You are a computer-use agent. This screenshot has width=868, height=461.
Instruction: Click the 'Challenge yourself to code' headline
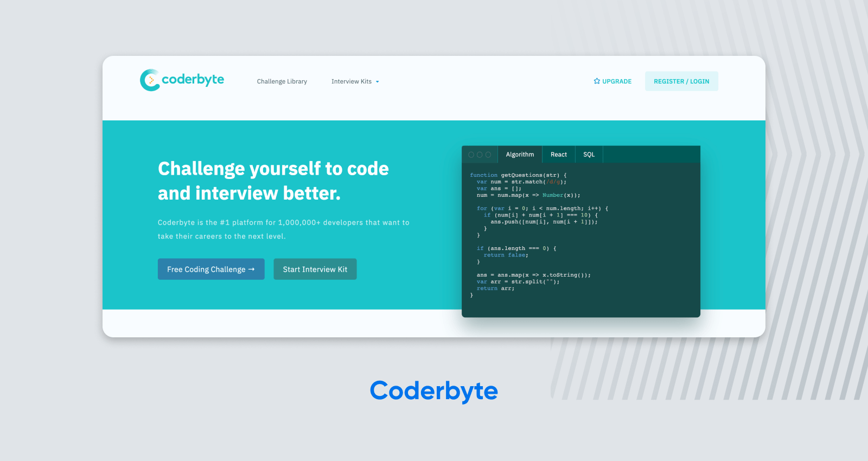[x=273, y=169]
